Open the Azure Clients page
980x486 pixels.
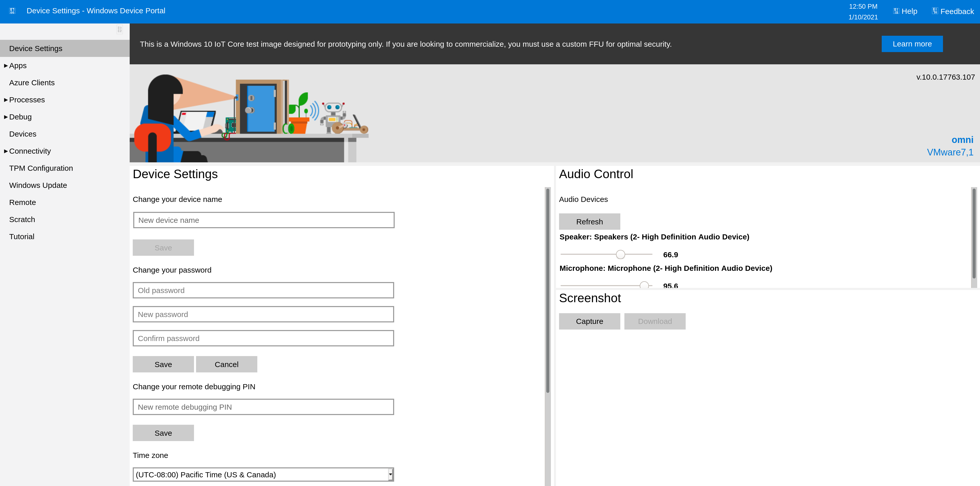coord(32,83)
